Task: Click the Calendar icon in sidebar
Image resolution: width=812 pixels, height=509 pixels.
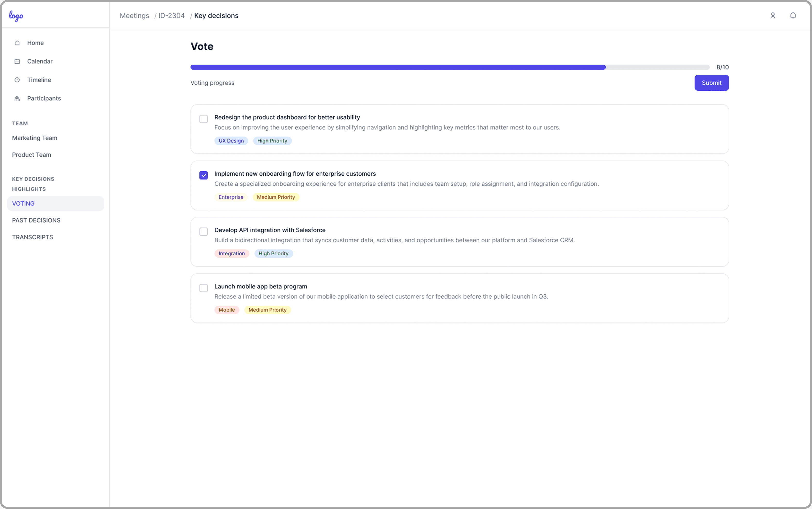Action: tap(17, 61)
